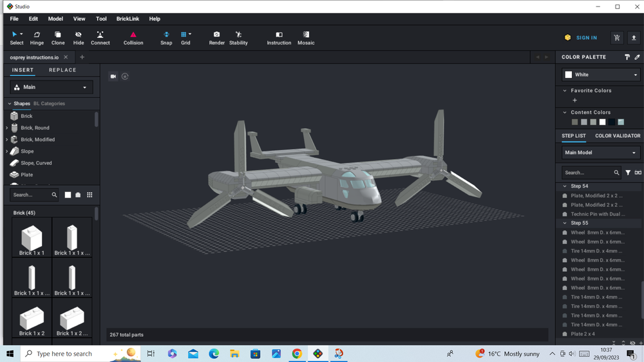644x362 pixels.
Task: Open the View menu
Action: 79,19
